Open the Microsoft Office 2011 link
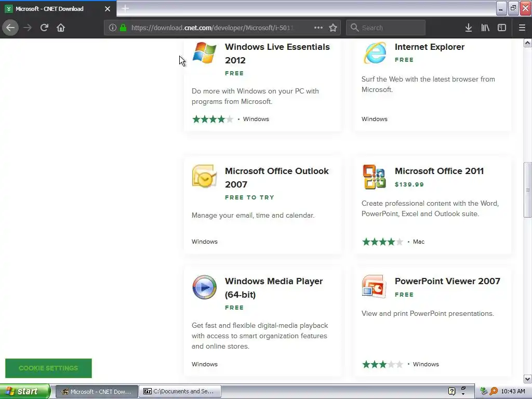The image size is (532, 399). click(x=439, y=171)
